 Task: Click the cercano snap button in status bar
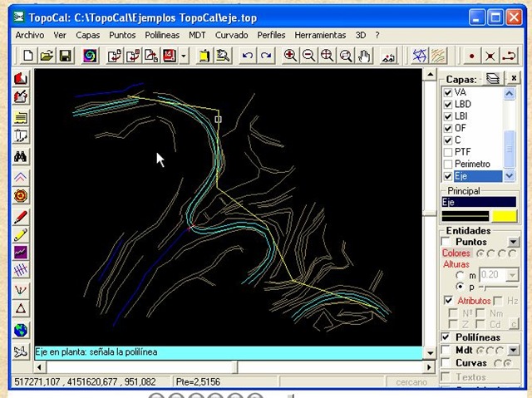point(411,382)
